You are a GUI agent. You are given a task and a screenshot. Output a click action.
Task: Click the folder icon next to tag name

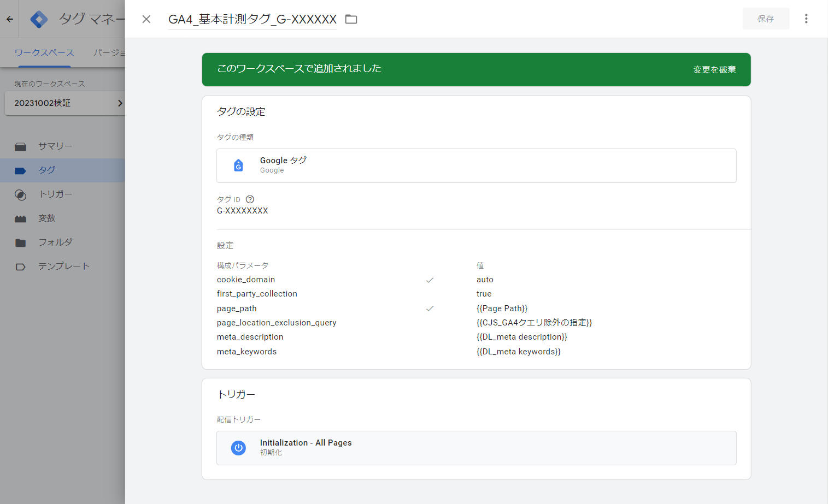click(x=351, y=19)
